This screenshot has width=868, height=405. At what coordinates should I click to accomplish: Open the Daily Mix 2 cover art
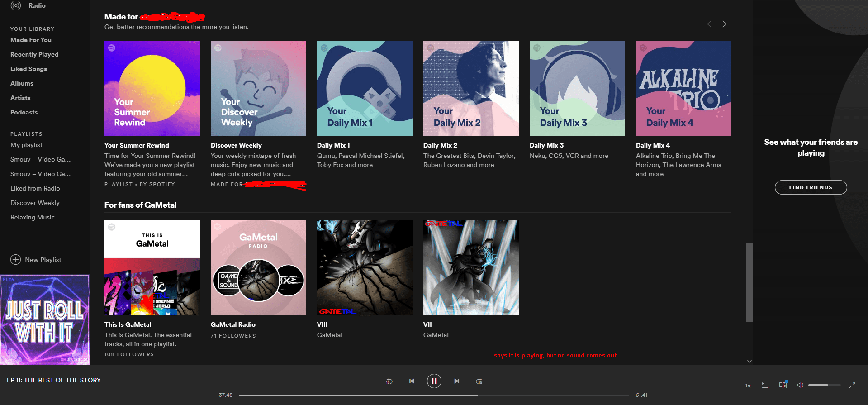coord(471,88)
